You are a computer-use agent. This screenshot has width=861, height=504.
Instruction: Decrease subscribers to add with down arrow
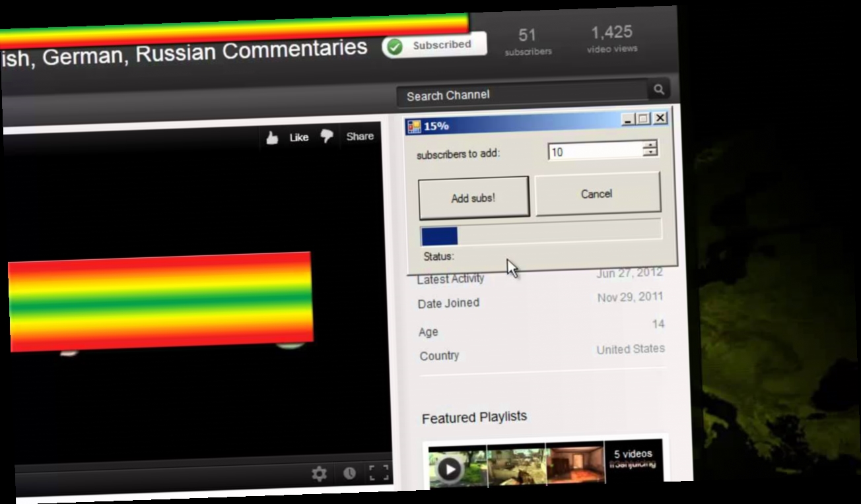[651, 152]
